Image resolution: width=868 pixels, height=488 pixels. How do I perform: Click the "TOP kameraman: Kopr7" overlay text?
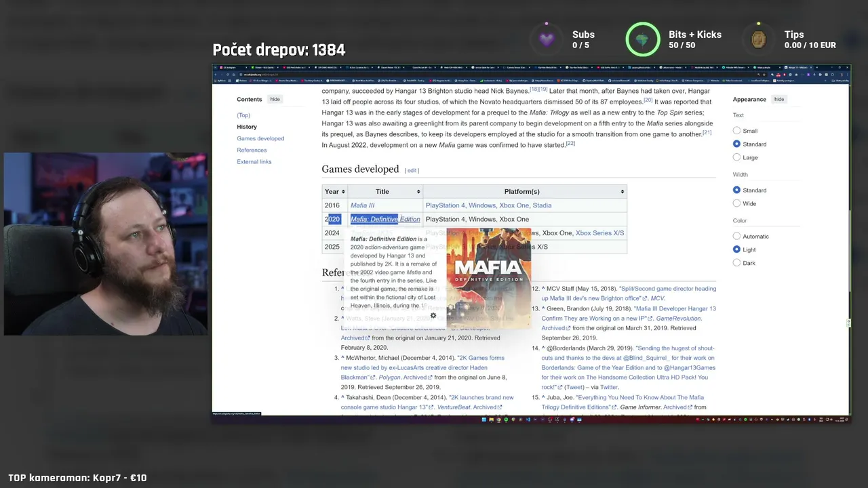coord(77,478)
